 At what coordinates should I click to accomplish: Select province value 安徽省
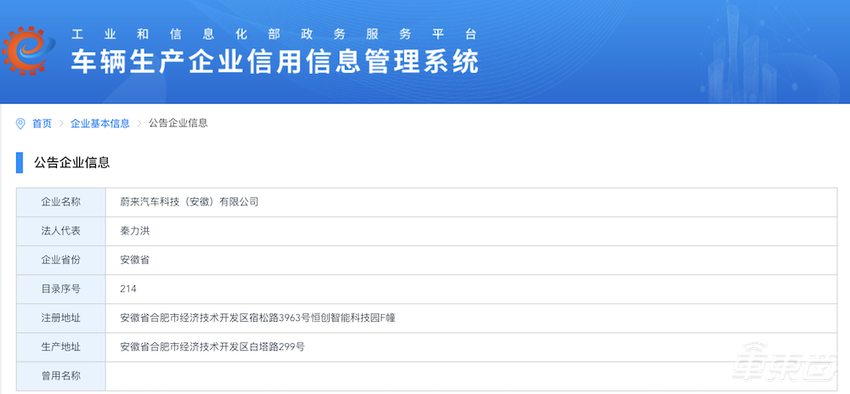click(x=134, y=260)
